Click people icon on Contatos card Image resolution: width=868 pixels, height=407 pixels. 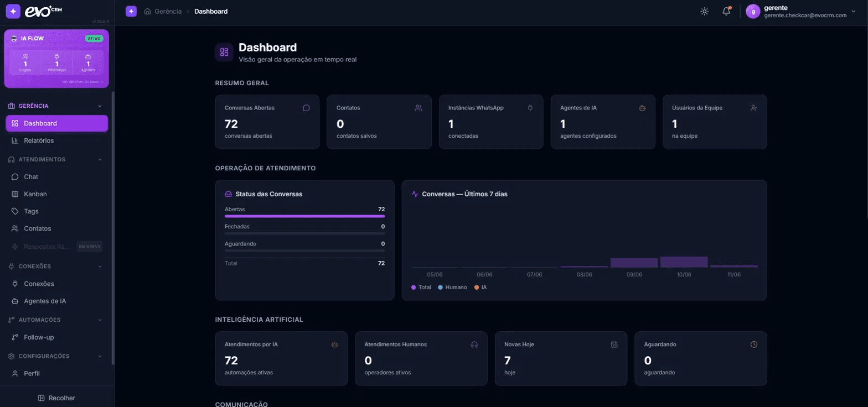418,108
